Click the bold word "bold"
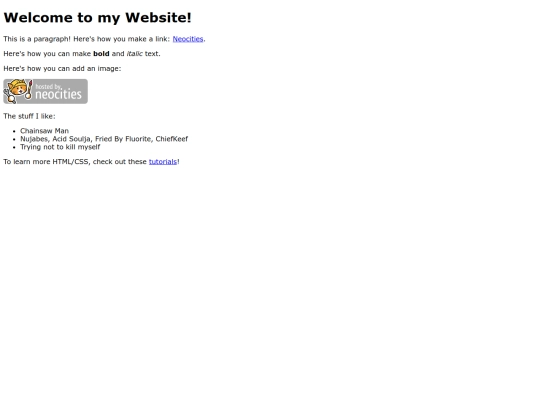This screenshot has width=540, height=405. [x=101, y=54]
